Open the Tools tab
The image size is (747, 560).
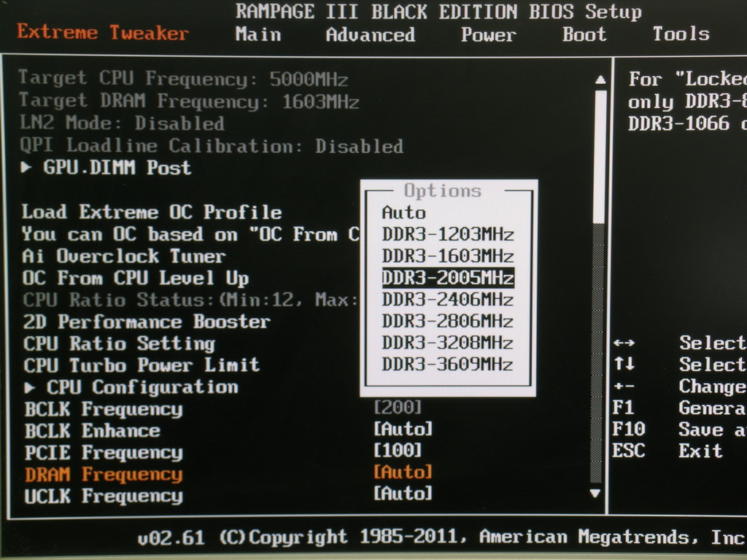point(681,34)
